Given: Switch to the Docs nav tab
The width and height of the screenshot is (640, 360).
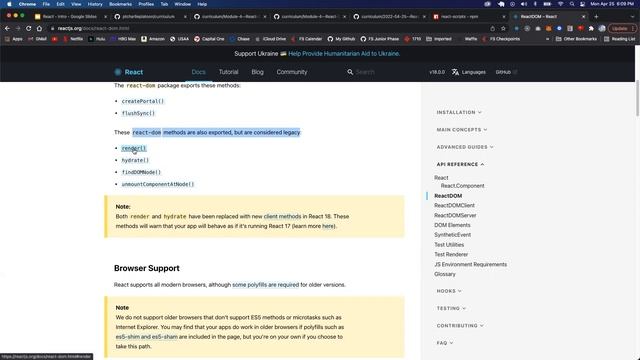Looking at the screenshot, I should coord(198,72).
